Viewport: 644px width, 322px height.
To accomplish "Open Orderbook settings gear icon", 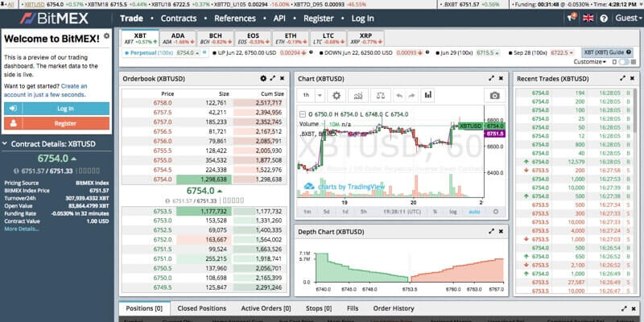I will pyautogui.click(x=263, y=78).
